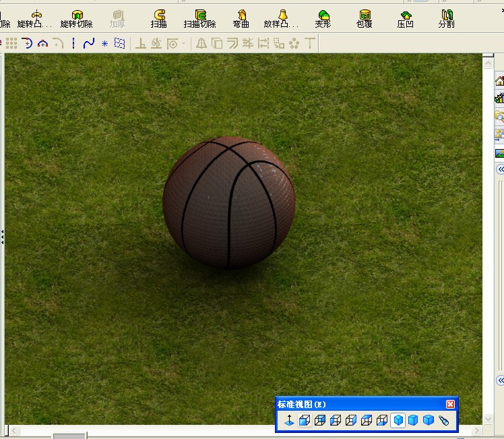The width and height of the screenshot is (504, 439).
Task: Click the vertical scrollbar down arrow
Action: (489, 419)
